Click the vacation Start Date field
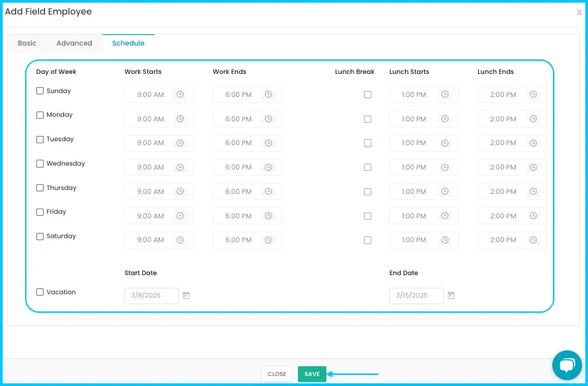 click(x=151, y=296)
